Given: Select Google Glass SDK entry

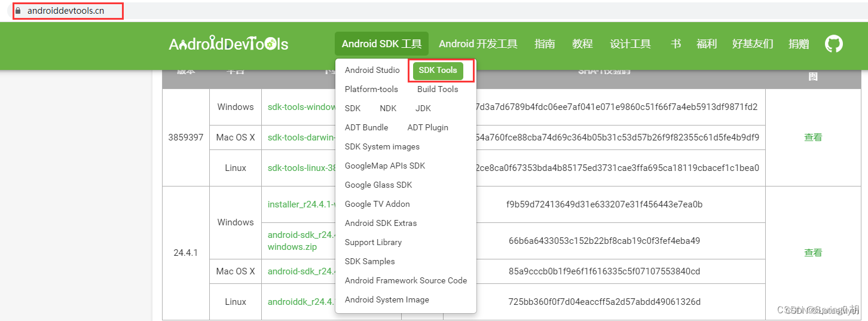Looking at the screenshot, I should click(x=378, y=185).
